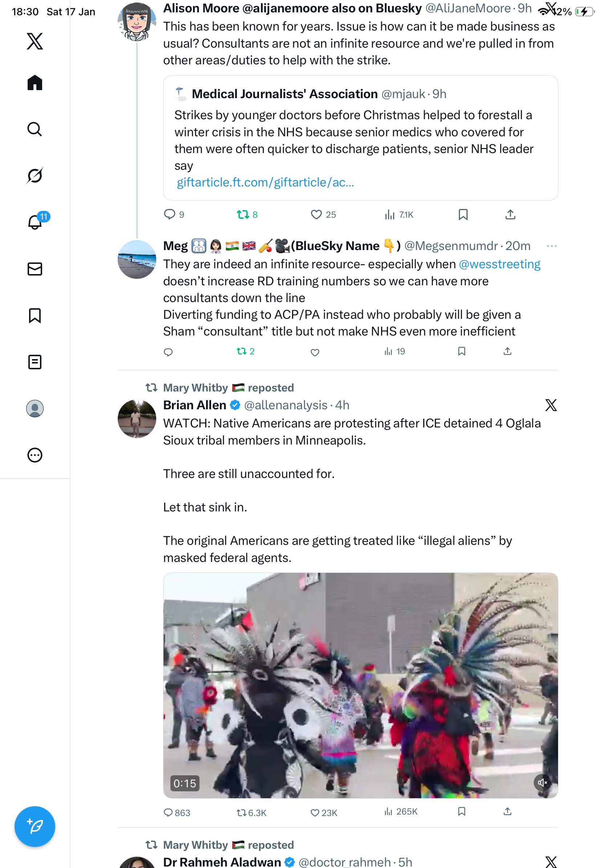The width and height of the screenshot is (606, 868).
Task: Like Brian Allen's post
Action: (x=315, y=812)
